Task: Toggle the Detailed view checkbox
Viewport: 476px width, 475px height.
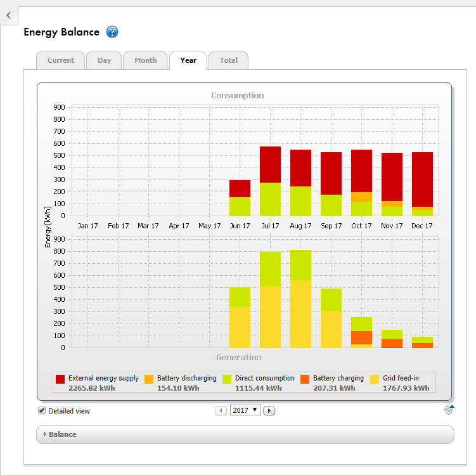Action: (42, 410)
